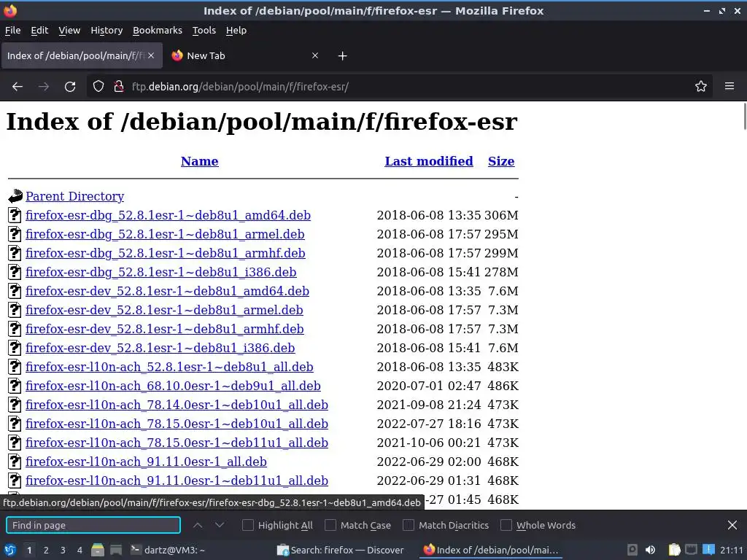Download firefox-esr-l10n-ach_91.11.0esr-1_all.deb
This screenshot has width=747, height=560.
pos(146,462)
